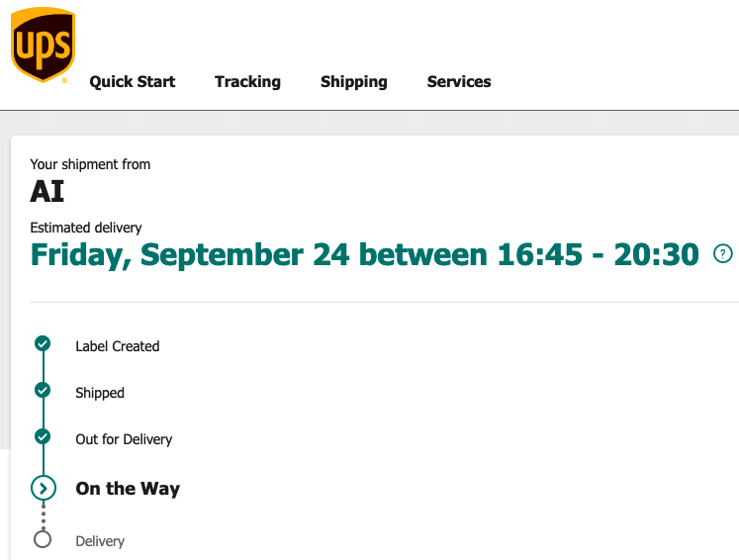Click the Estimated delivery label
Image resolution: width=739 pixels, height=560 pixels.
click(86, 228)
